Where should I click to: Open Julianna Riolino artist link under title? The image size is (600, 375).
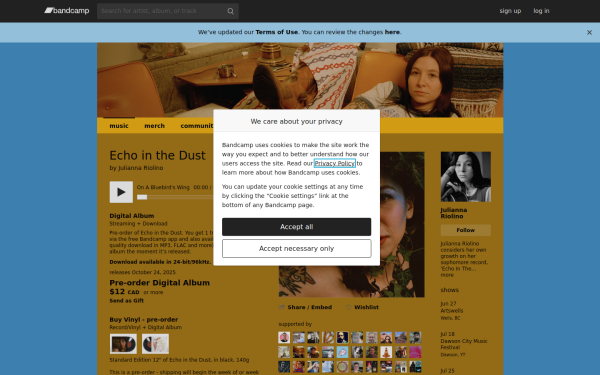pyautogui.click(x=140, y=168)
